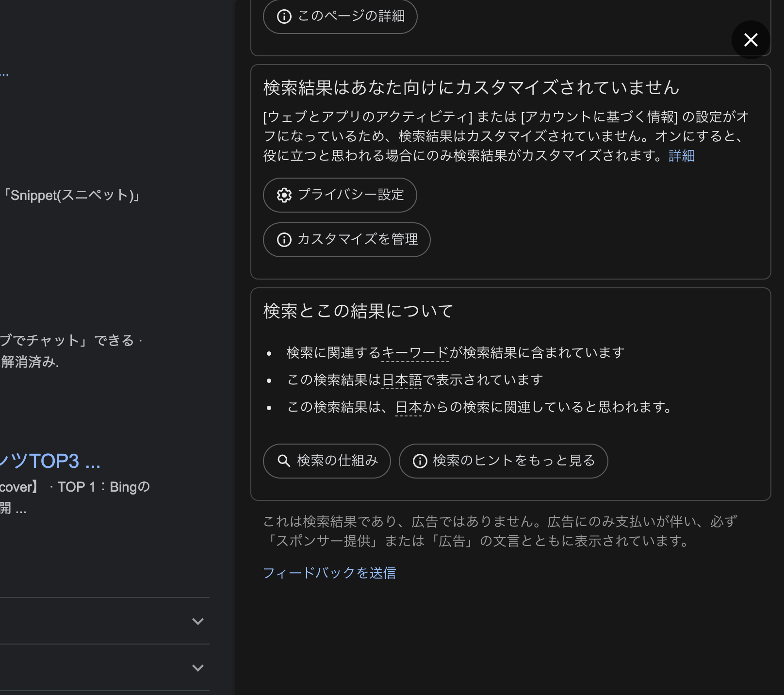Open このページの詳細 button
Screen dimensions: 784x695
pos(340,16)
